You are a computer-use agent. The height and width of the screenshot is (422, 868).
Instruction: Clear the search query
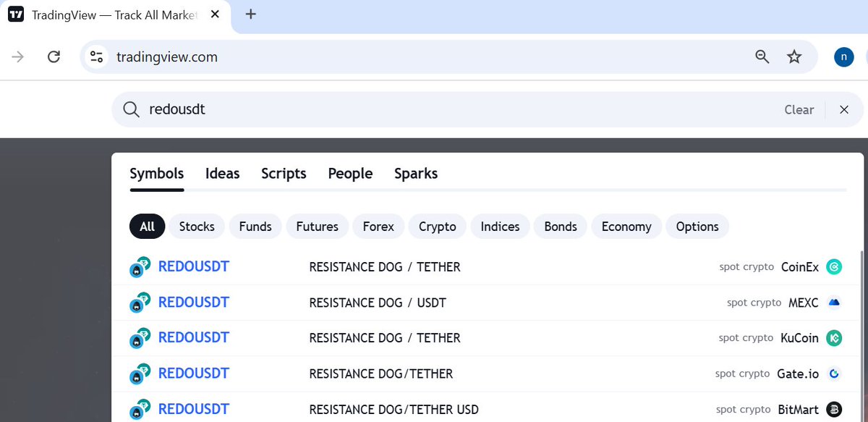(x=799, y=110)
